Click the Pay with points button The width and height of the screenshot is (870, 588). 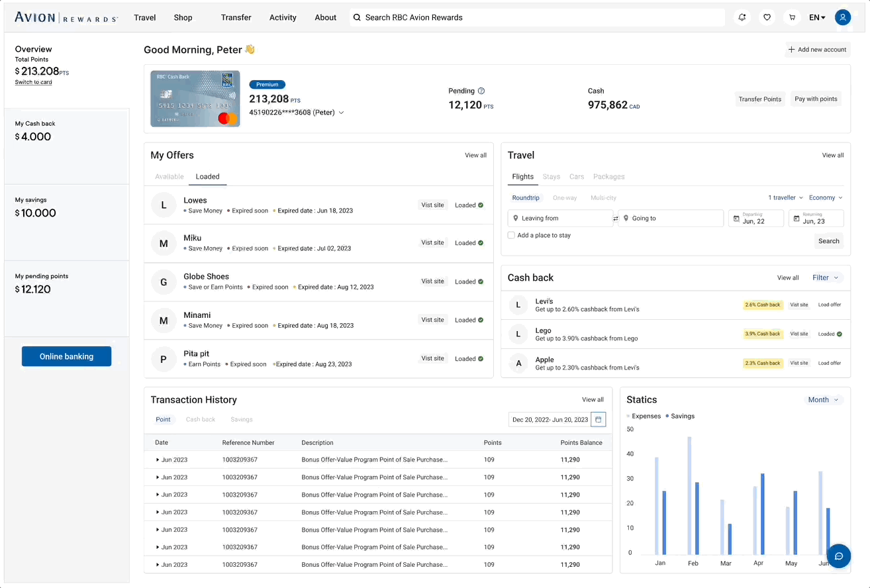(x=816, y=99)
